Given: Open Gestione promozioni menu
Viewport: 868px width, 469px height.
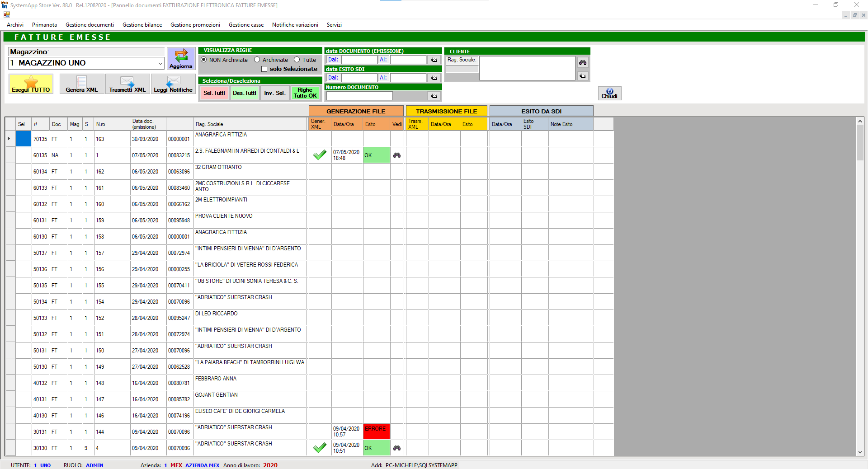Looking at the screenshot, I should (195, 25).
